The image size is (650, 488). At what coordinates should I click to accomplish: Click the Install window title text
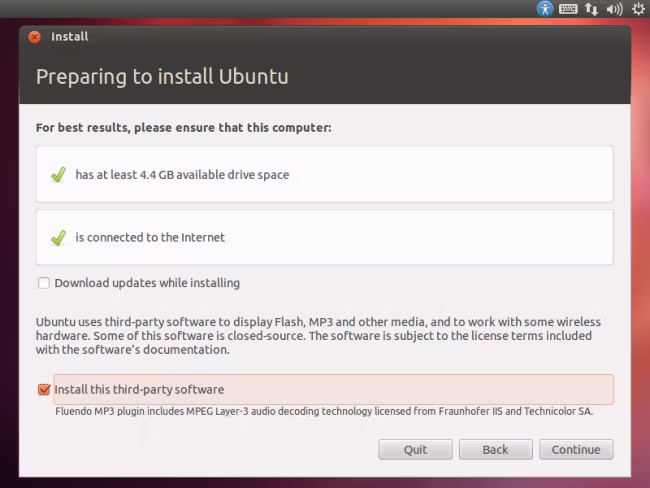click(70, 36)
